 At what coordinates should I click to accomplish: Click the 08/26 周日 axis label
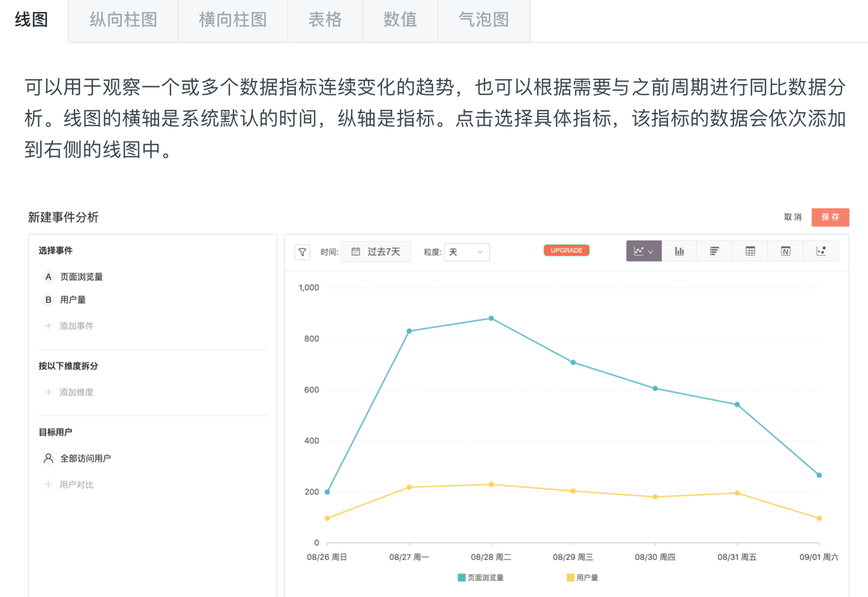(x=327, y=557)
